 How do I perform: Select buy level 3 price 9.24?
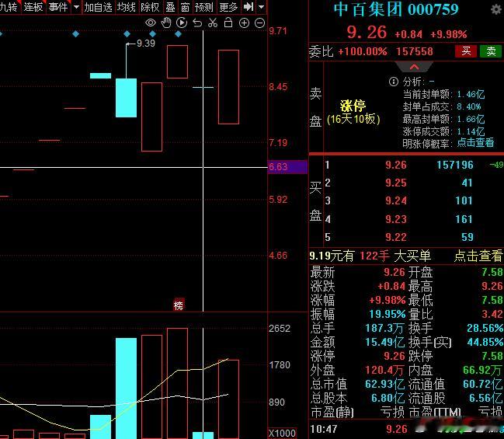(x=396, y=200)
